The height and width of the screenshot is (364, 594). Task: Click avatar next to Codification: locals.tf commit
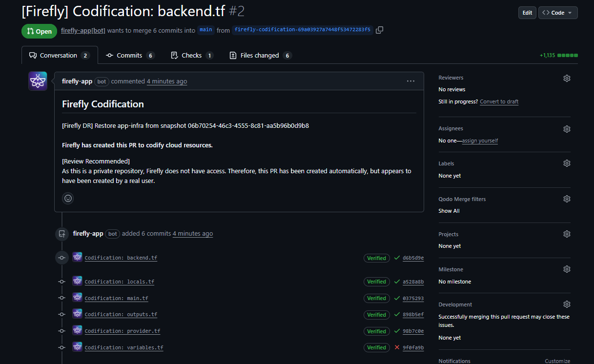pyautogui.click(x=77, y=281)
